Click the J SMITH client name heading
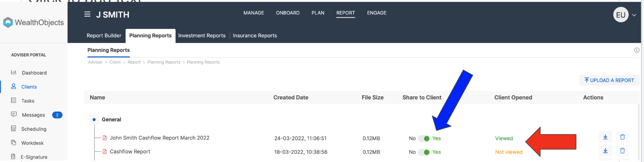Viewport: 644px width, 162px height. [x=113, y=15]
